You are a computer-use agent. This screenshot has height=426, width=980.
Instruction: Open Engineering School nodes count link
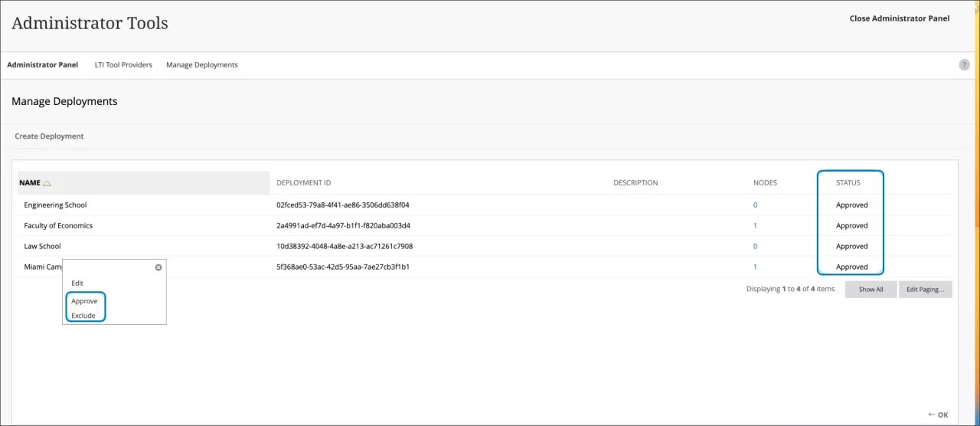(x=755, y=205)
